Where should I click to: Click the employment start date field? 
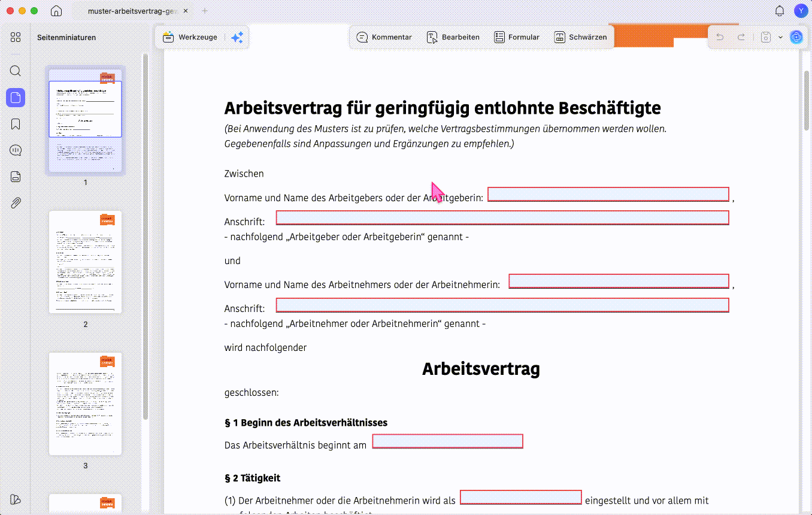tap(447, 441)
